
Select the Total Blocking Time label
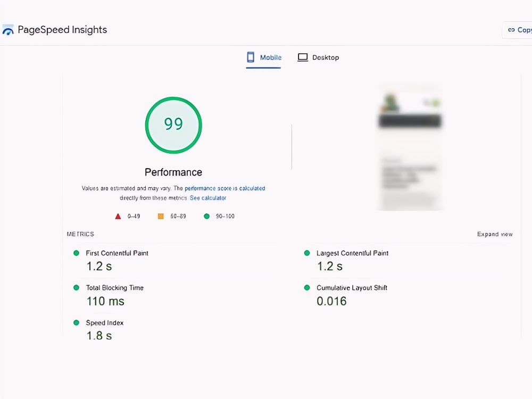click(x=115, y=288)
